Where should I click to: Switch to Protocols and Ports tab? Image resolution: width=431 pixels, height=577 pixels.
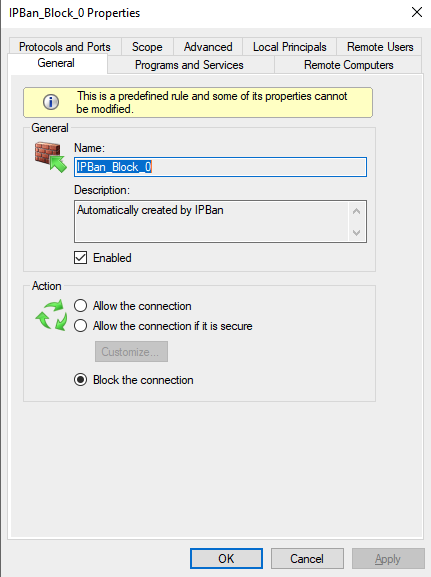point(65,47)
